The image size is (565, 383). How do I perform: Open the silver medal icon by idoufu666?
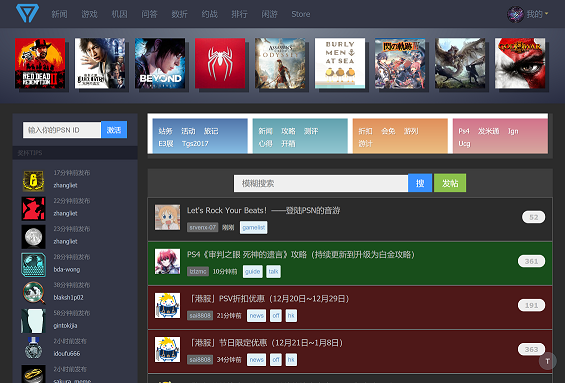click(x=34, y=348)
